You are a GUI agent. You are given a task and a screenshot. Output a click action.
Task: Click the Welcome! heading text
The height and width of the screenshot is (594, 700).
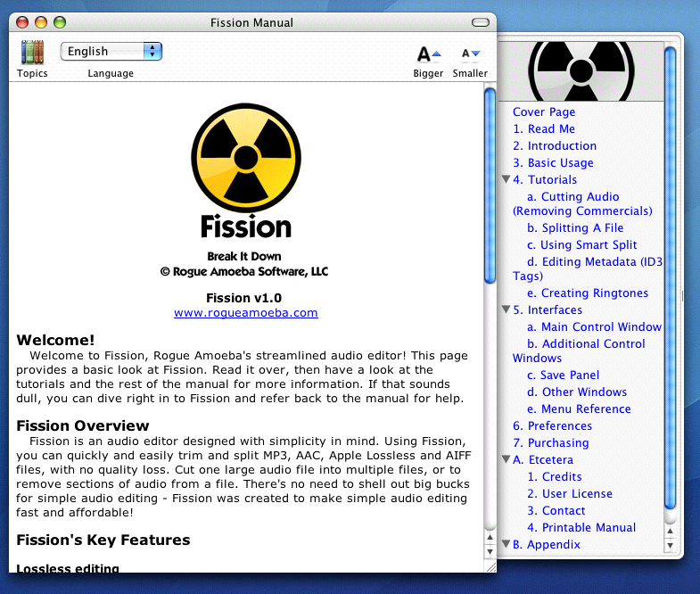pyautogui.click(x=55, y=340)
